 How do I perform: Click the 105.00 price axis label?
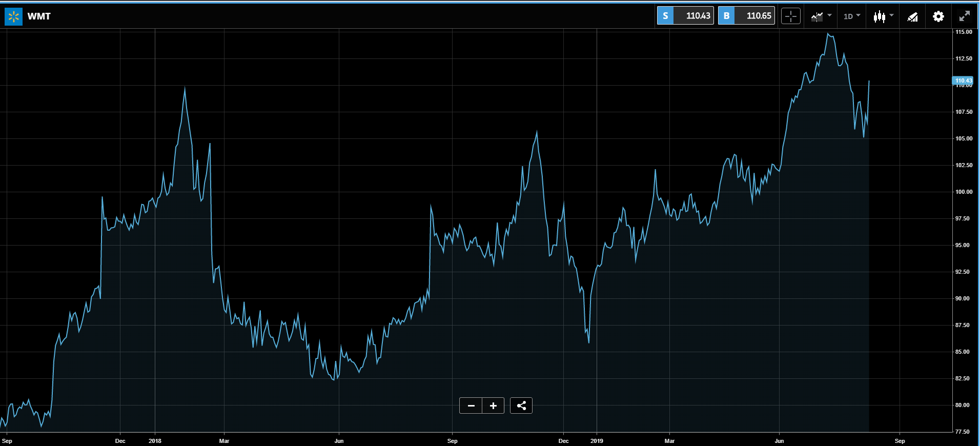[964, 138]
